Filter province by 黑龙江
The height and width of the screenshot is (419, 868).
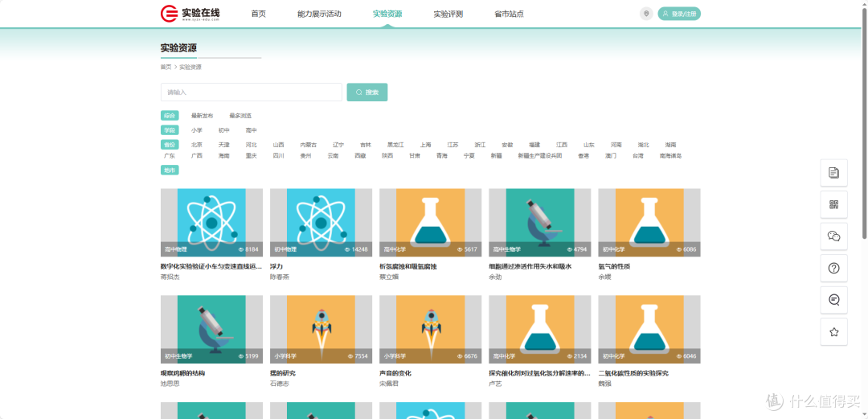pos(395,145)
